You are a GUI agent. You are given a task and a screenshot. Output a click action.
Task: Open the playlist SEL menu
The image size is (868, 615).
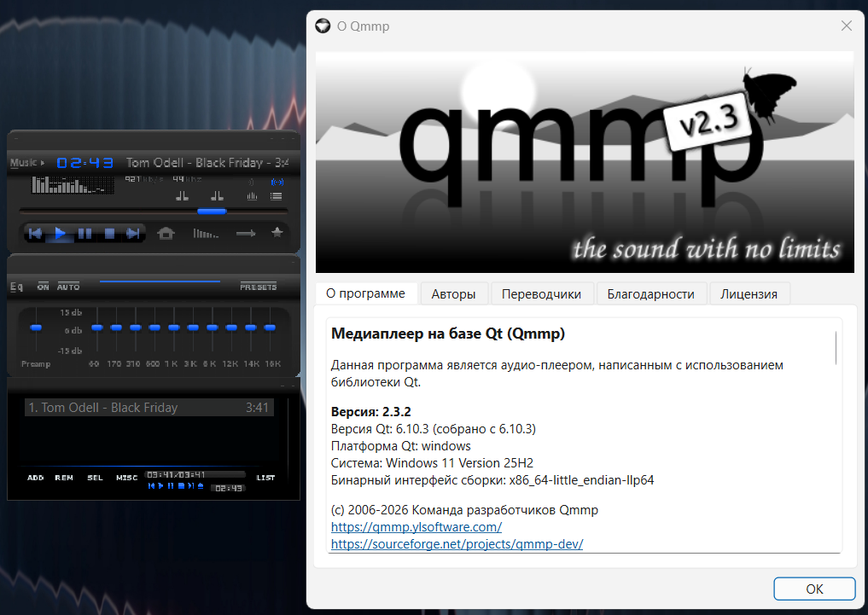pos(95,478)
